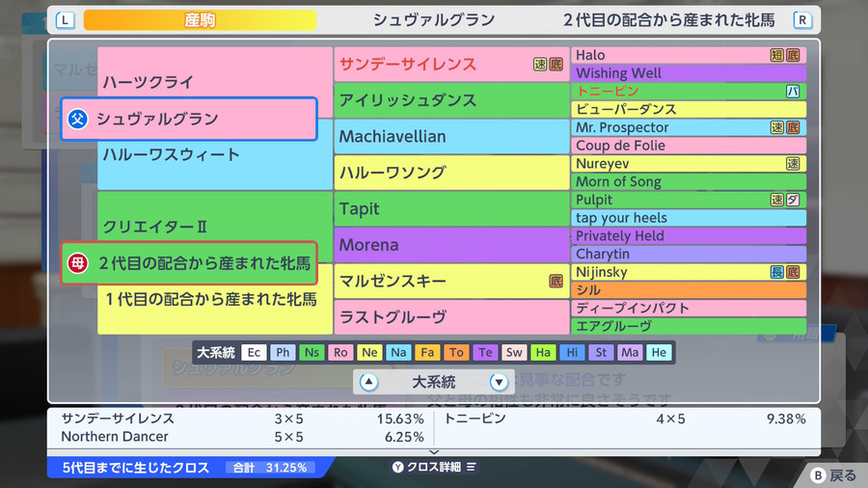868x488 pixels.
Task: Click the L shoulder button icon
Action: click(66, 20)
